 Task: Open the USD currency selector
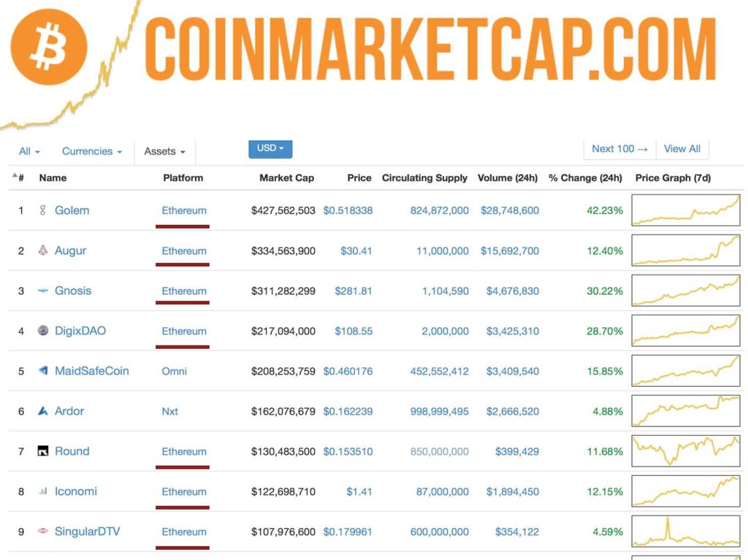click(x=270, y=148)
